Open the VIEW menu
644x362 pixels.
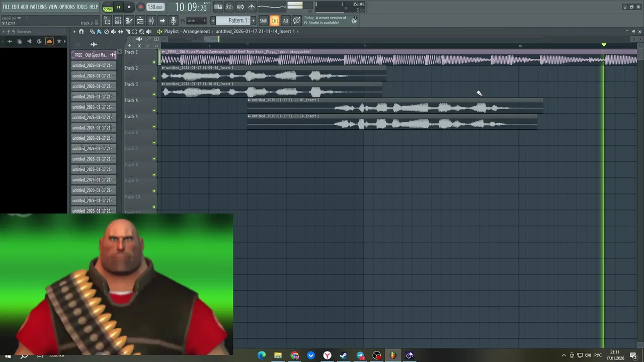[x=53, y=7]
